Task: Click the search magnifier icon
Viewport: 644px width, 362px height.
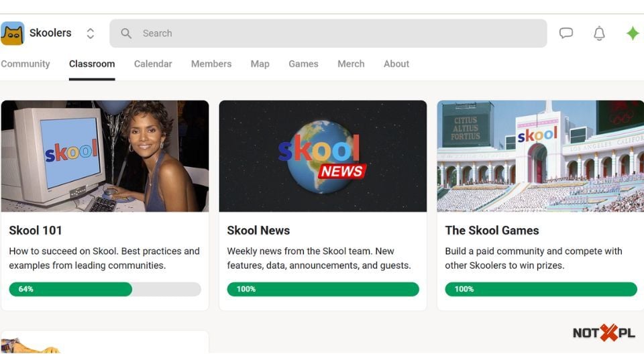Action: pos(126,34)
